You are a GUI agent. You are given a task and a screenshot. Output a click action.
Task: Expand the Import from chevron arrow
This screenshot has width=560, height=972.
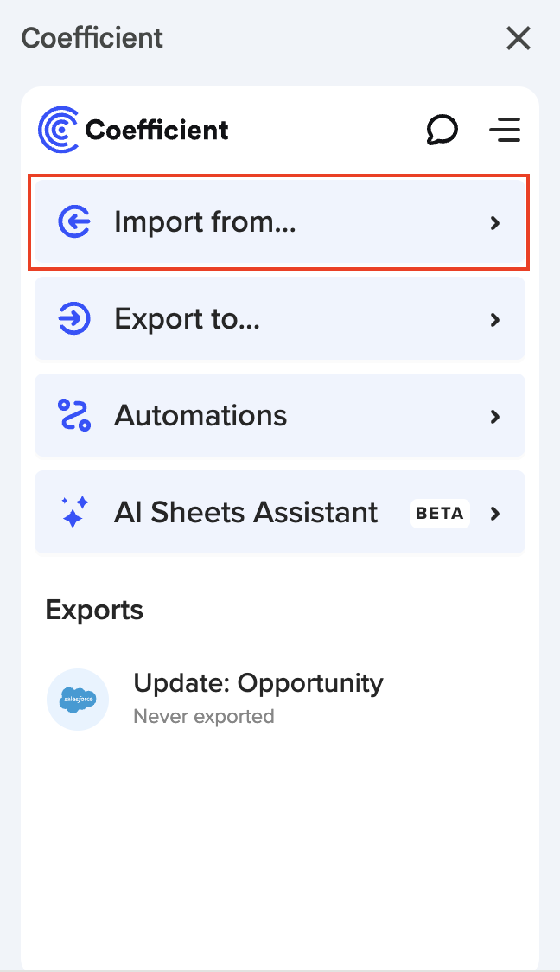coord(495,223)
